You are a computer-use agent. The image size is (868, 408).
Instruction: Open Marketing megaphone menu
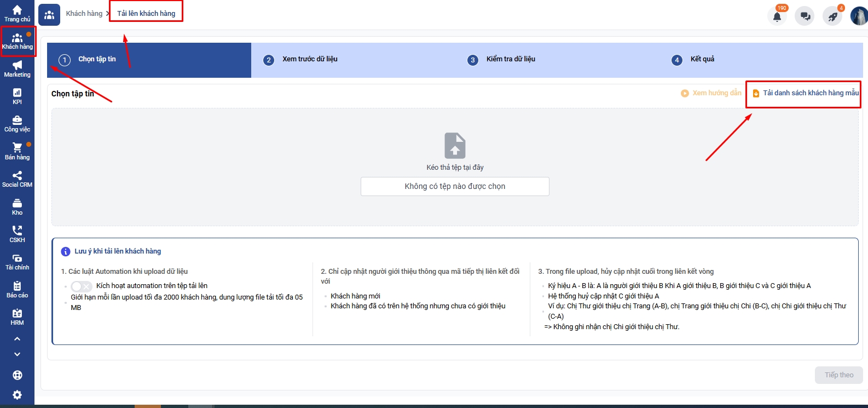coord(17,69)
